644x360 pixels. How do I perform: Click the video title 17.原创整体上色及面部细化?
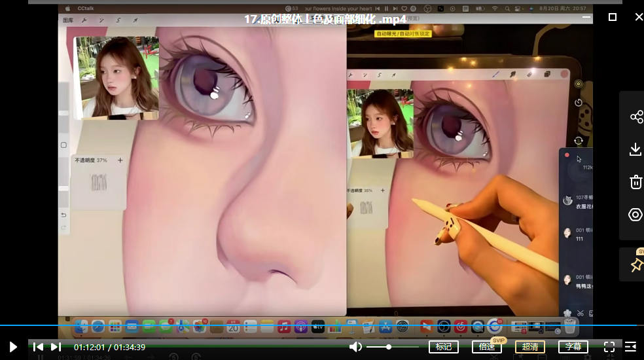pyautogui.click(x=325, y=19)
